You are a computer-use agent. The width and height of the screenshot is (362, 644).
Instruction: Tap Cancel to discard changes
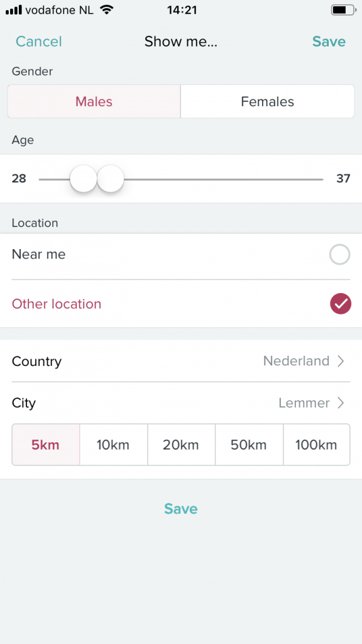[x=38, y=42]
